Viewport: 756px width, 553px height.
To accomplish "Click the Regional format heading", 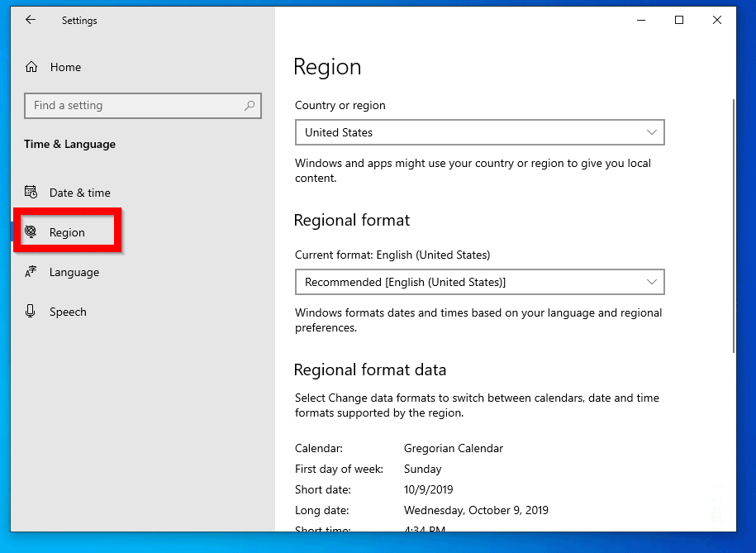I will [x=352, y=220].
